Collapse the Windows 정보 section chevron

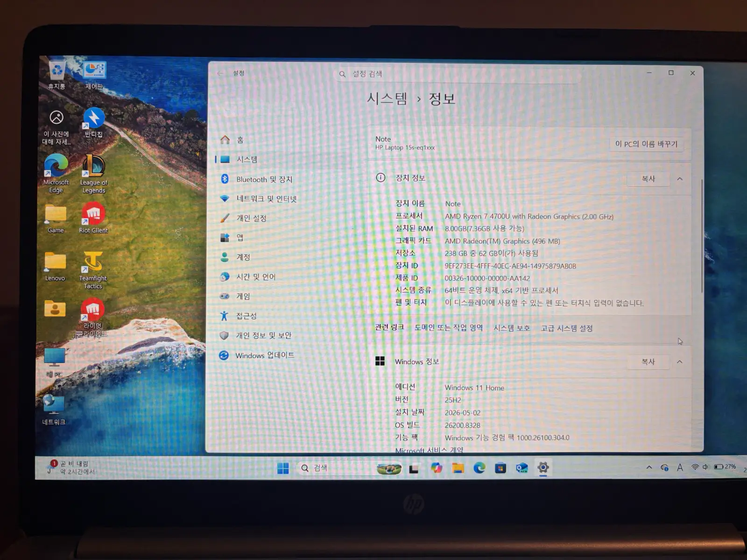coord(680,362)
